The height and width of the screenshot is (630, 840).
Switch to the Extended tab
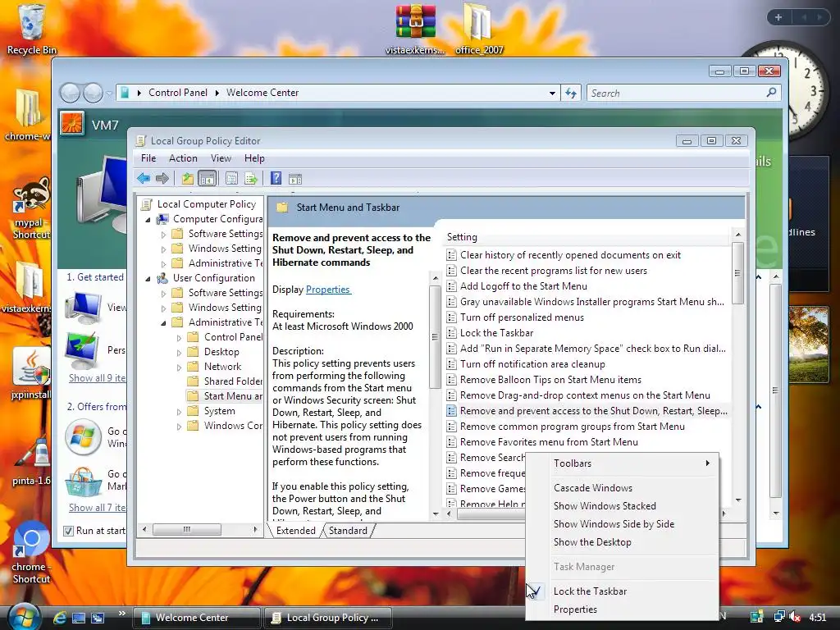pos(295,531)
